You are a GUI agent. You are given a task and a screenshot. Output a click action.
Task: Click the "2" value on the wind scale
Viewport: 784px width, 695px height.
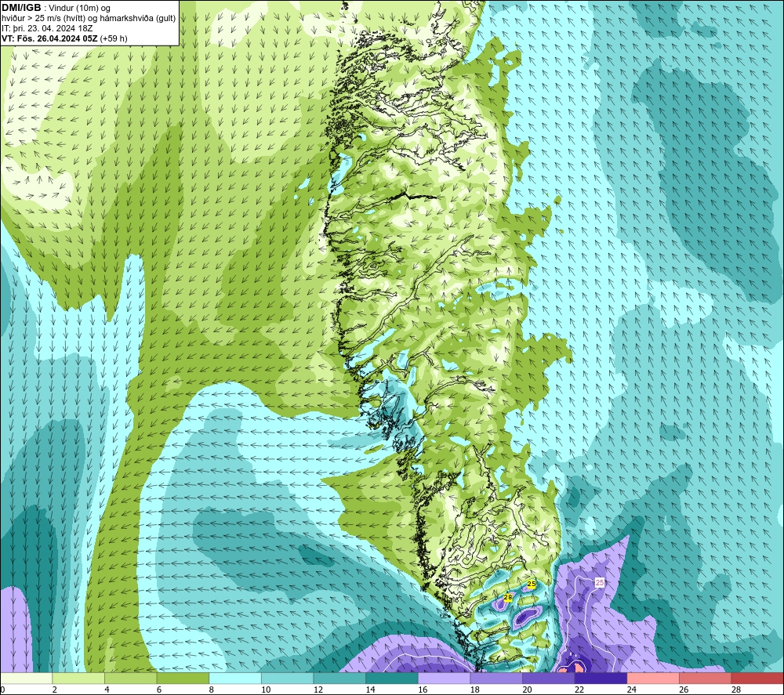[54, 690]
